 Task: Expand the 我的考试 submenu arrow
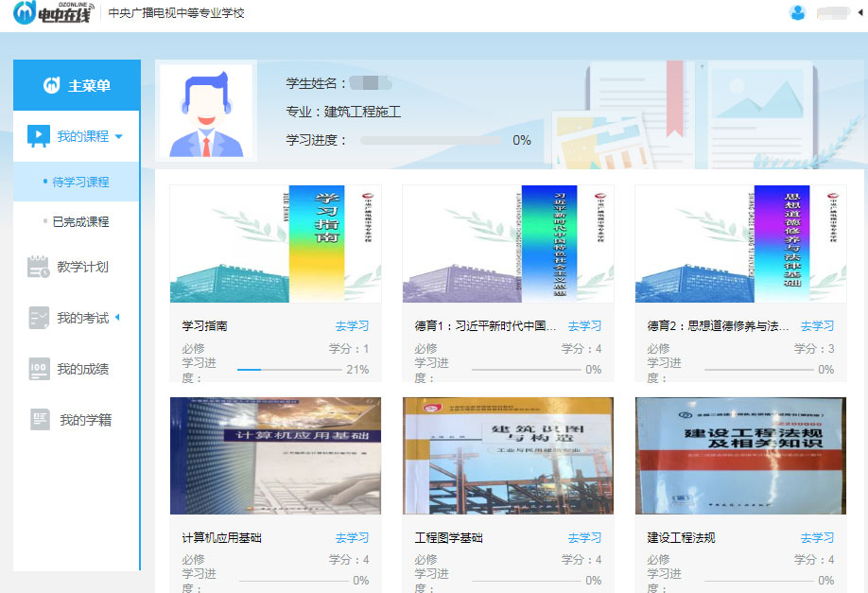[118, 318]
